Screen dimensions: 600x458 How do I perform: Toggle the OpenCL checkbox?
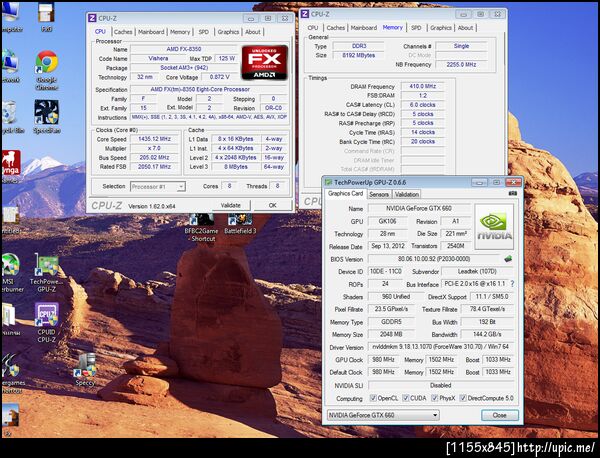[373, 398]
